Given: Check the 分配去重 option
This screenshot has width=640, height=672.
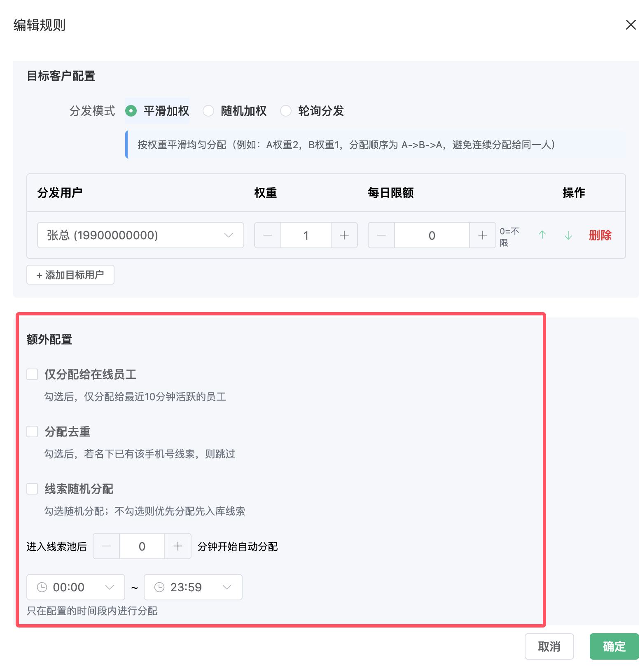Looking at the screenshot, I should (x=32, y=432).
